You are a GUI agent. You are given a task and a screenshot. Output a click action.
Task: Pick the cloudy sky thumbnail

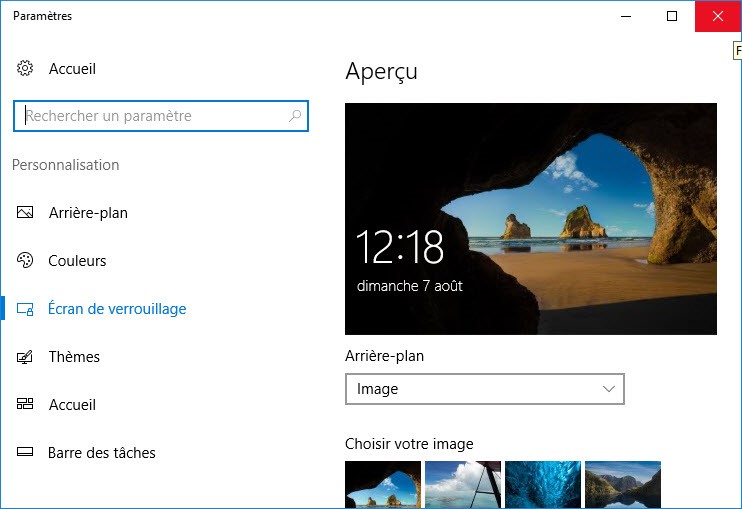point(463,485)
